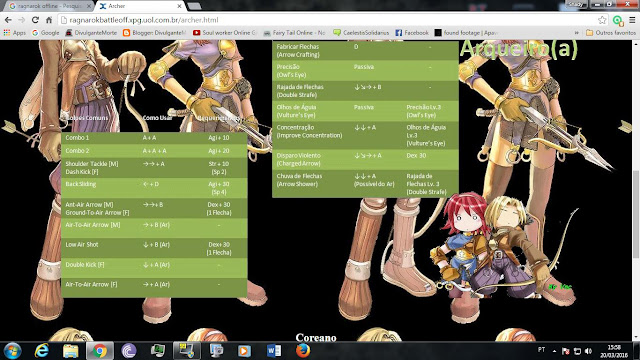This screenshot has height=360, width=640.
Task: Click the PT language indicator in tray
Action: point(541,350)
